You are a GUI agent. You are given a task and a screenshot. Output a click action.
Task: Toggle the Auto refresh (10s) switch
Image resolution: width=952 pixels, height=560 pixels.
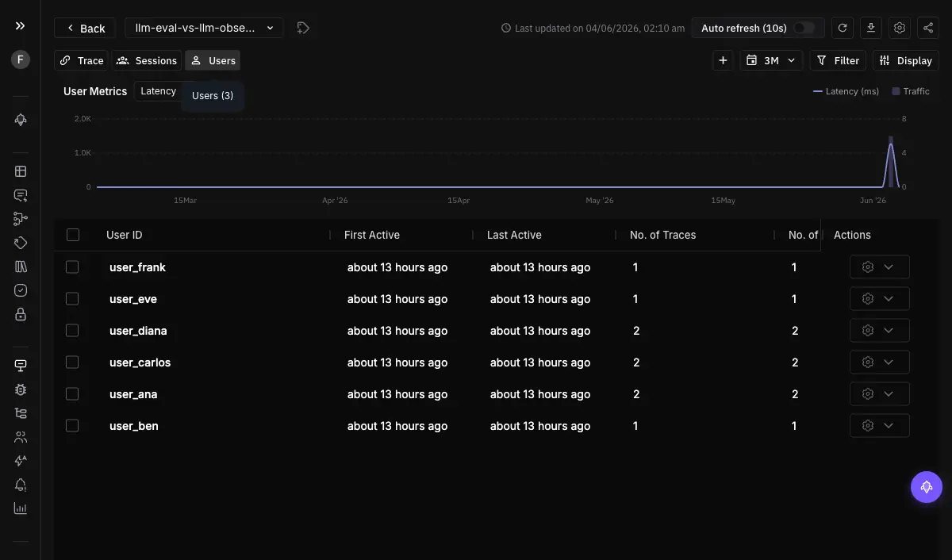(x=804, y=28)
